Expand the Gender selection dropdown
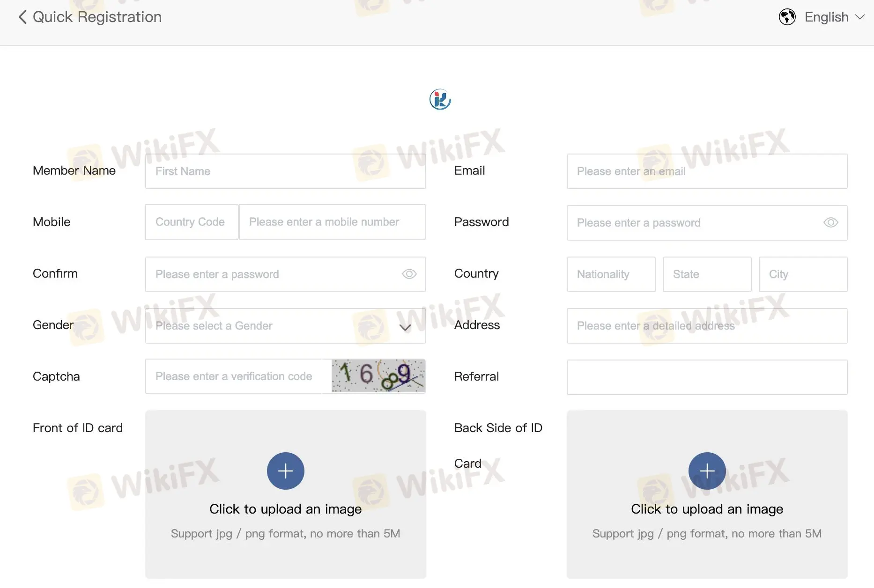 point(285,325)
